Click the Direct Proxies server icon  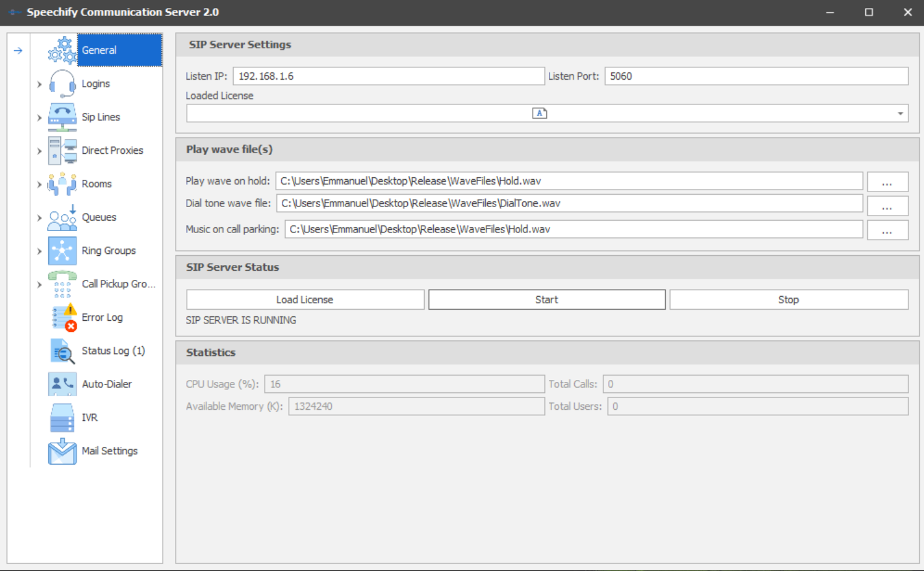(x=62, y=150)
